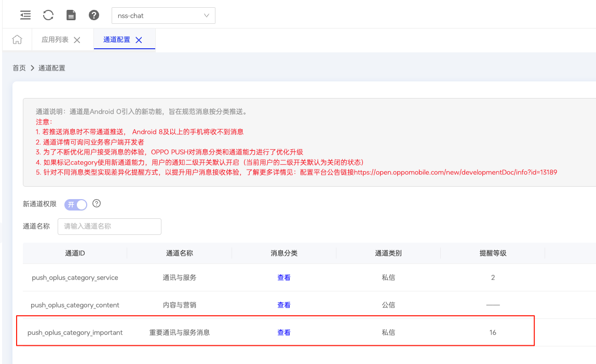The height and width of the screenshot is (364, 596).
Task: Click the 公信 channel category cell
Action: pos(388,305)
